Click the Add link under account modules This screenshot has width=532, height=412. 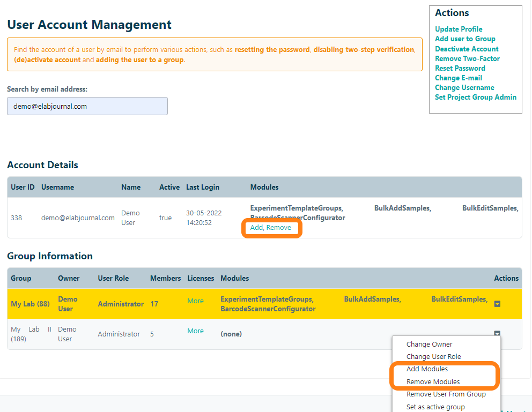coord(257,228)
